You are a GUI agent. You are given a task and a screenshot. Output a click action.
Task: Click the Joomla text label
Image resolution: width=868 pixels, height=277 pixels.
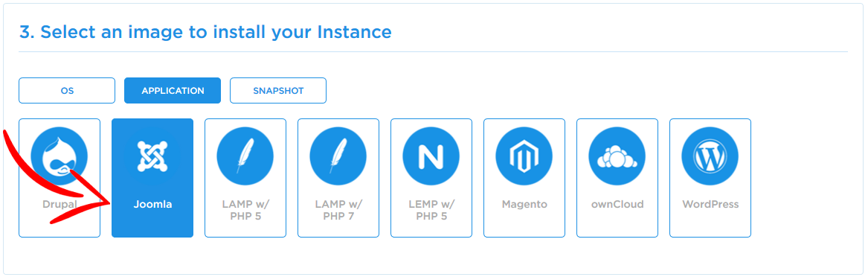coord(152,205)
